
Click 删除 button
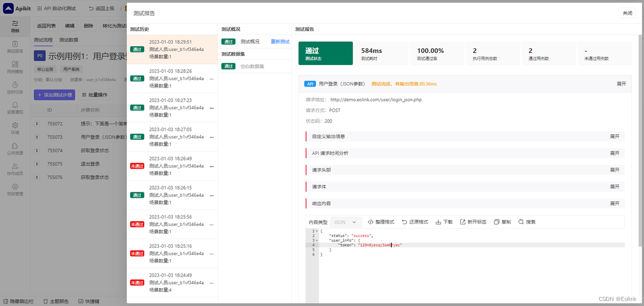(x=89, y=26)
